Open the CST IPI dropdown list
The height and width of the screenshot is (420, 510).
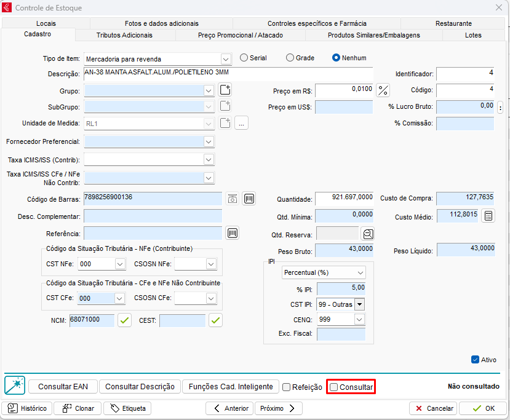359,304
